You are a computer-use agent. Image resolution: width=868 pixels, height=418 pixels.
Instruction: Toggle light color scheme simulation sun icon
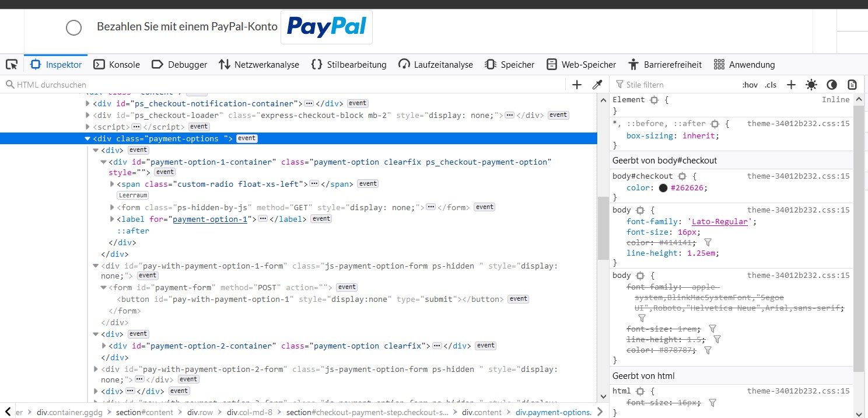pyautogui.click(x=811, y=85)
